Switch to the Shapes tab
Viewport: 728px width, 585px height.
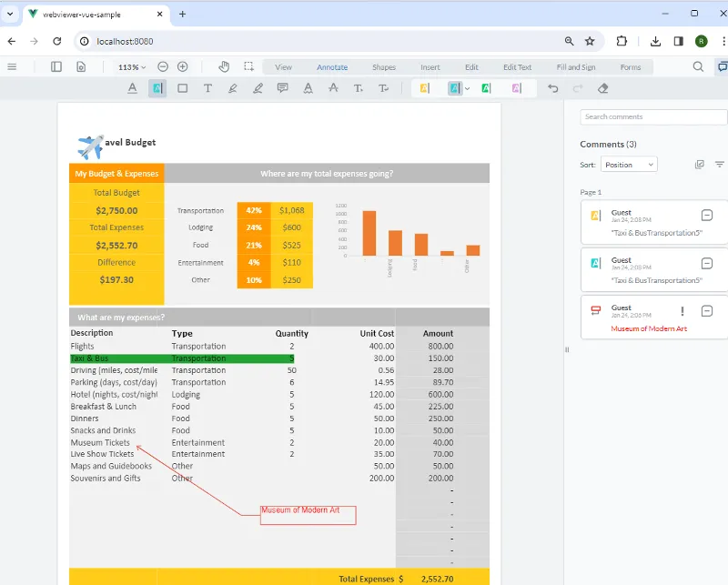point(384,67)
